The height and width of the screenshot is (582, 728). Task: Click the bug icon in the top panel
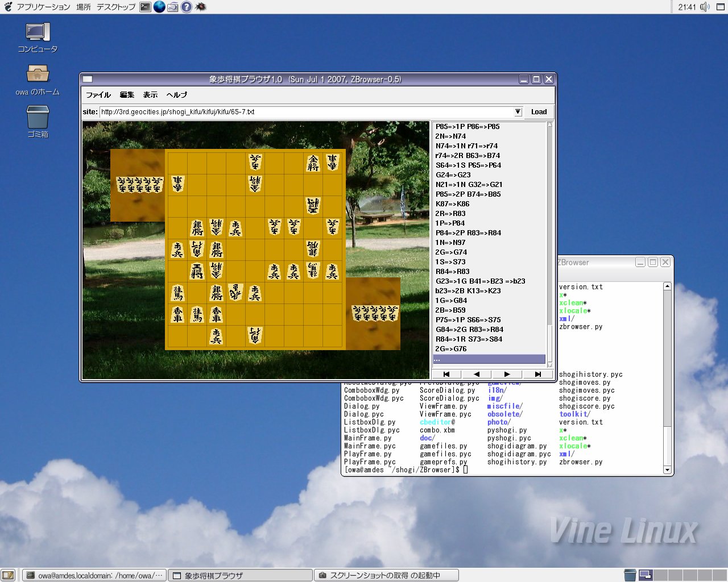[x=201, y=7]
